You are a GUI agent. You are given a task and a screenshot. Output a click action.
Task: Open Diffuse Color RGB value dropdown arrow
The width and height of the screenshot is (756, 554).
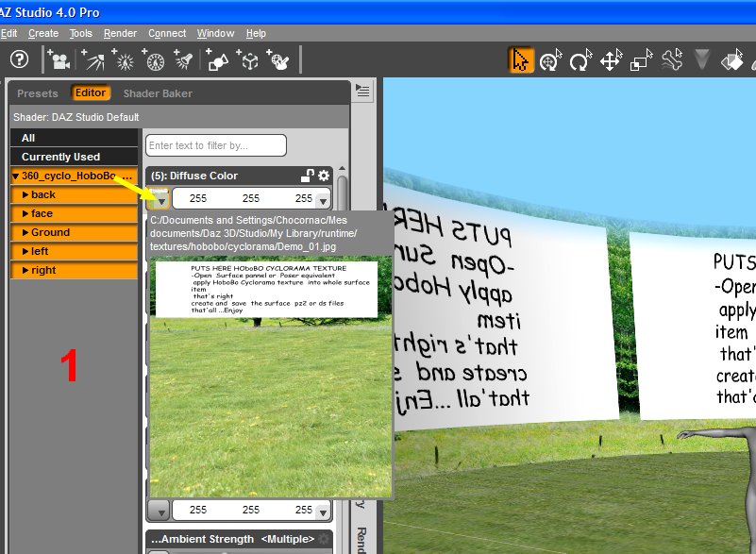(323, 201)
